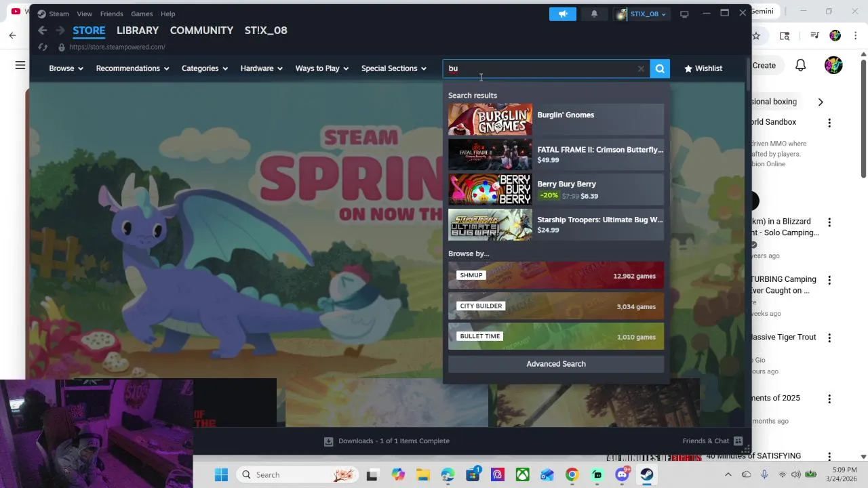Screen dimensions: 868x488
Task: Click Chrome media control icon
Action: coord(815,35)
